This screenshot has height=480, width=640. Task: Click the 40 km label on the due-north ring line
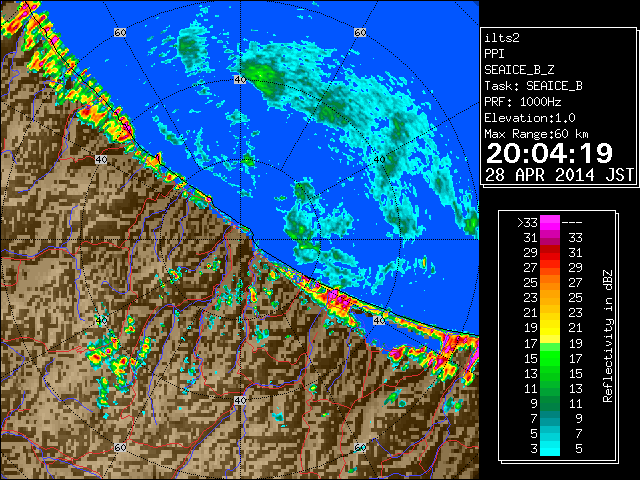[x=240, y=79]
